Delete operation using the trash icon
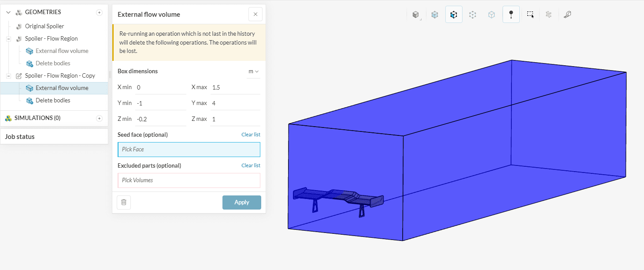Image resolution: width=644 pixels, height=270 pixels. (124, 202)
